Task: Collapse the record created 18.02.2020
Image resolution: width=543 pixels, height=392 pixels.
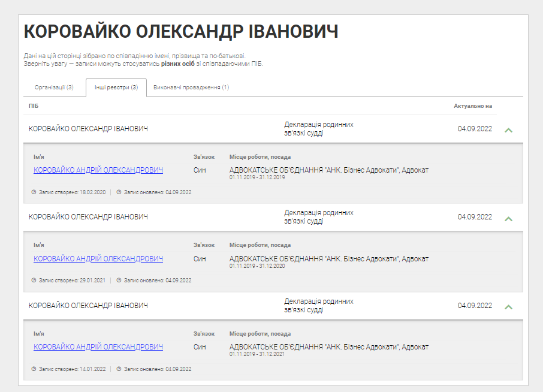Action: point(508,129)
